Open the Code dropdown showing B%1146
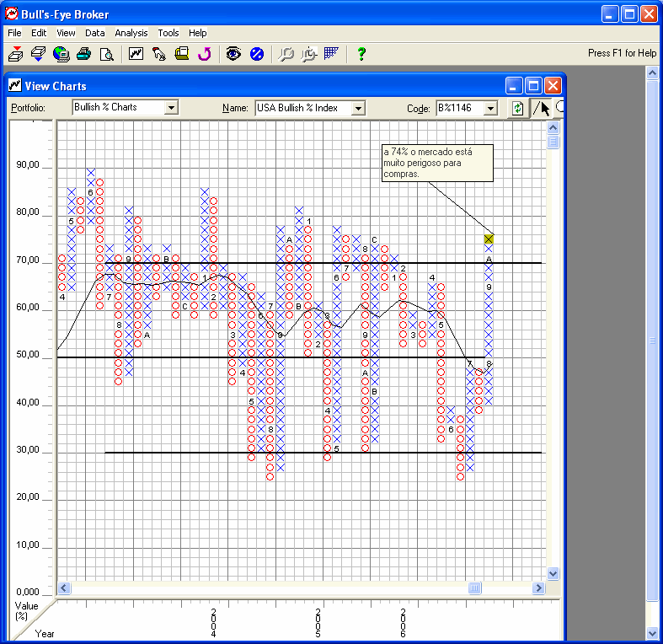This screenshot has width=663, height=644. (491, 108)
